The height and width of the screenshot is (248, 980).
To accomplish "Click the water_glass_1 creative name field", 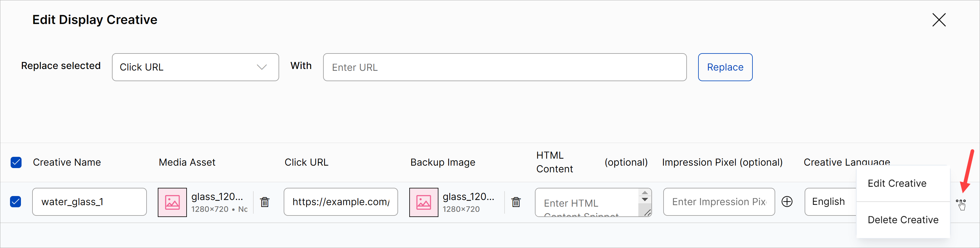I will click(x=90, y=201).
